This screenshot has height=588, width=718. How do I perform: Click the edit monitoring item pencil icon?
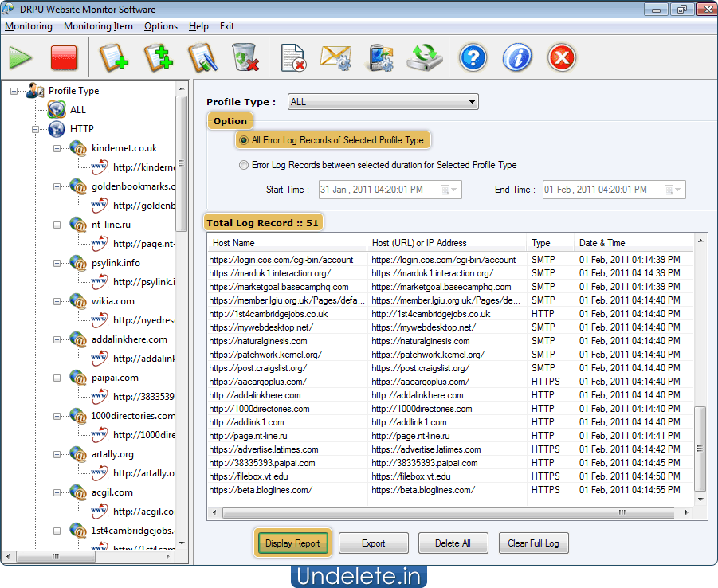click(x=203, y=57)
